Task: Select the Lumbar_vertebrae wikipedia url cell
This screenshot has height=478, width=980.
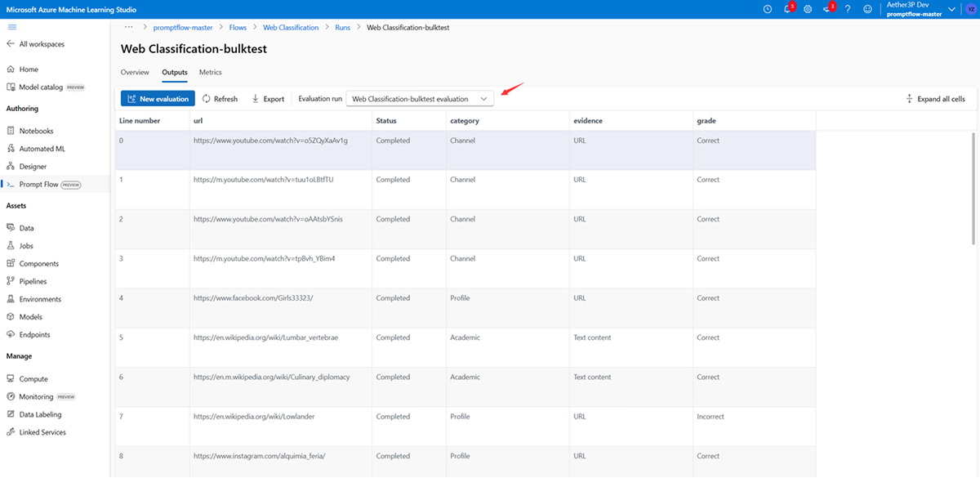Action: (x=280, y=347)
